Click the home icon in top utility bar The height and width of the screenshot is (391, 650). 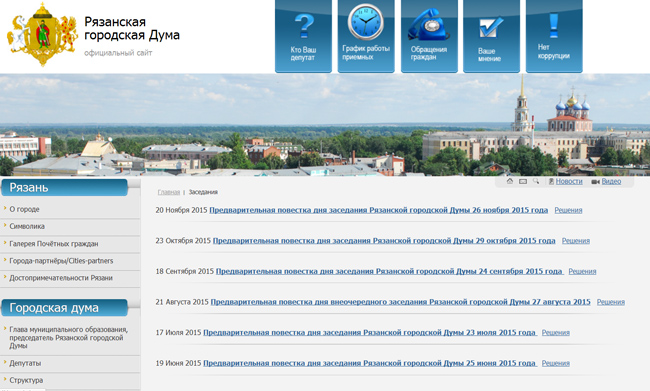click(x=510, y=181)
